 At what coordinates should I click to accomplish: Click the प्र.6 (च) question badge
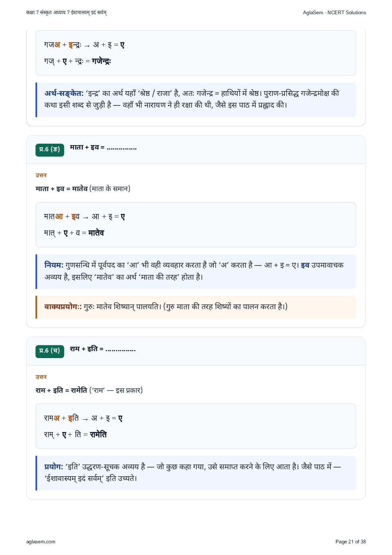(50, 351)
